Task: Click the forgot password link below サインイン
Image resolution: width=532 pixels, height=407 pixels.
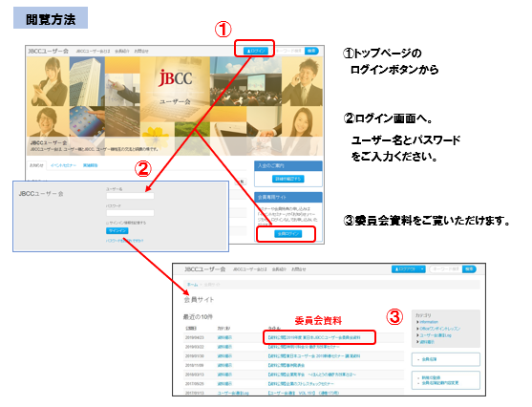Action: [x=124, y=241]
